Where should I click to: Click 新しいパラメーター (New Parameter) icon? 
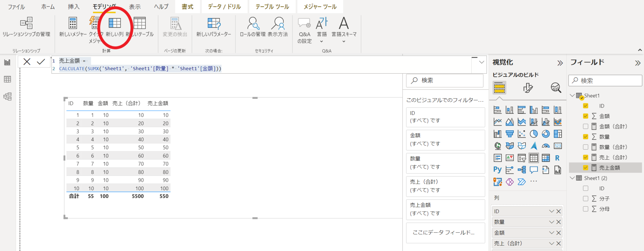click(x=214, y=24)
